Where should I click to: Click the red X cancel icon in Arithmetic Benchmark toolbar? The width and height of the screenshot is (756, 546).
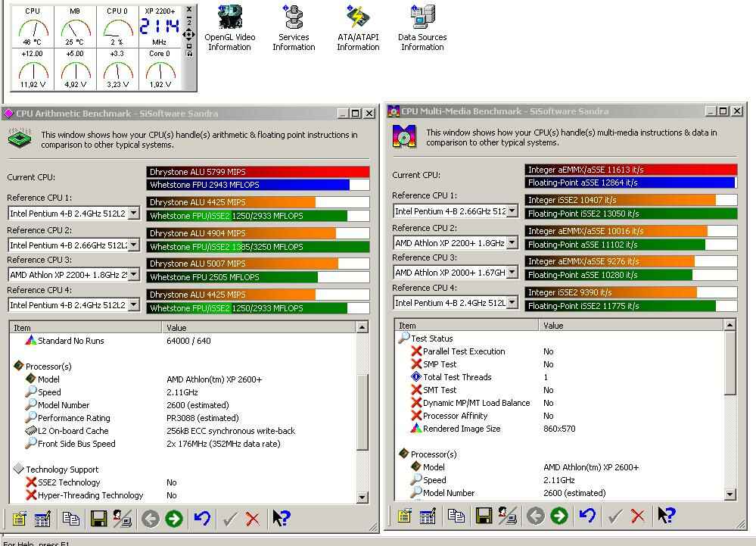(x=253, y=519)
